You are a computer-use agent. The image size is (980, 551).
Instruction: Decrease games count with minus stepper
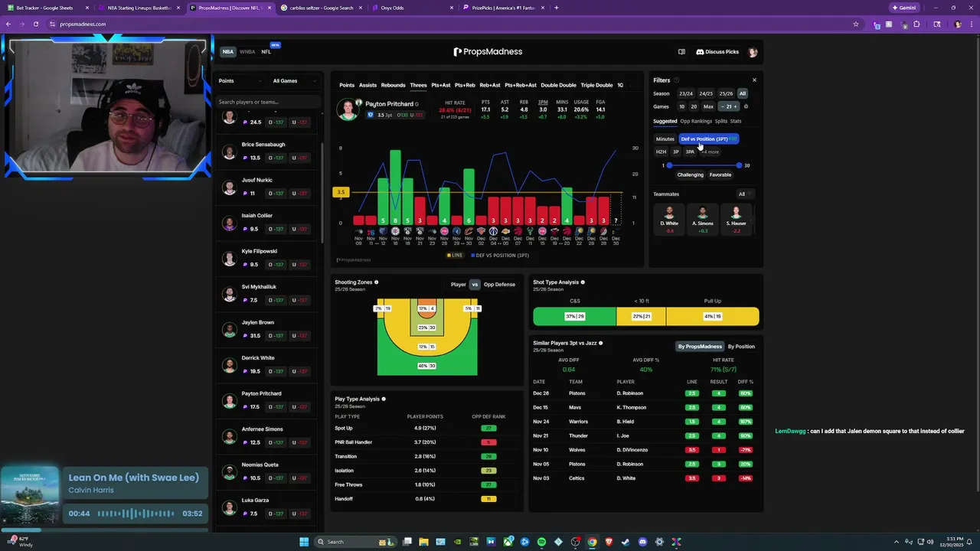click(723, 106)
